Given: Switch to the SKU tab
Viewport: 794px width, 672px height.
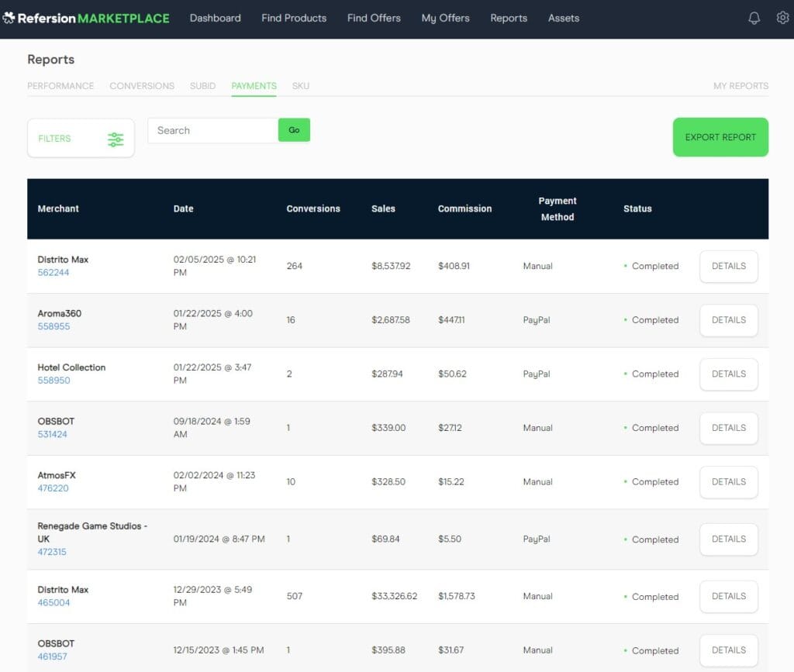Looking at the screenshot, I should click(300, 86).
